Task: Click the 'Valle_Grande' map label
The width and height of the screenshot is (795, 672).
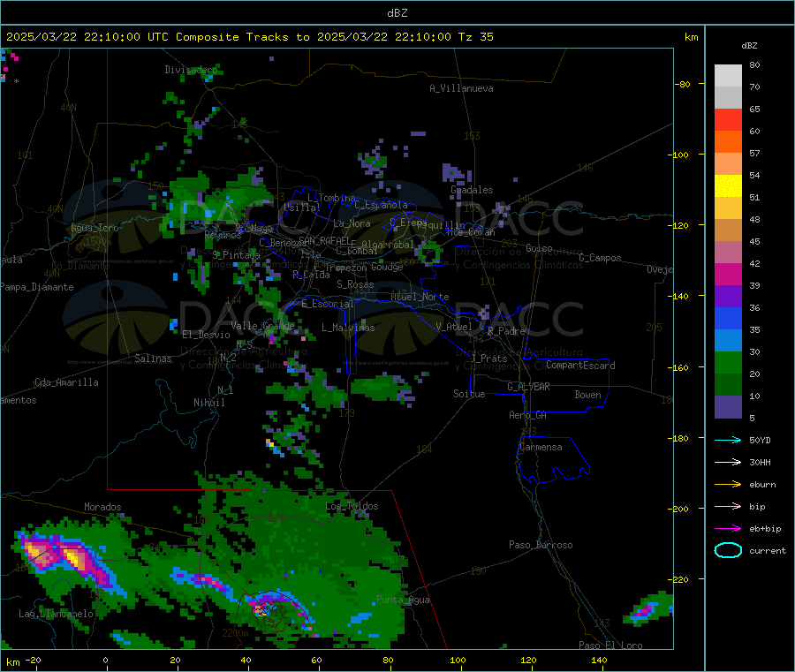Action: tap(262, 325)
